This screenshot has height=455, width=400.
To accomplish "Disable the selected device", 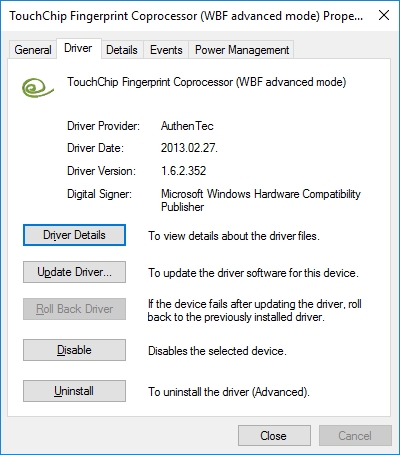I will (74, 350).
